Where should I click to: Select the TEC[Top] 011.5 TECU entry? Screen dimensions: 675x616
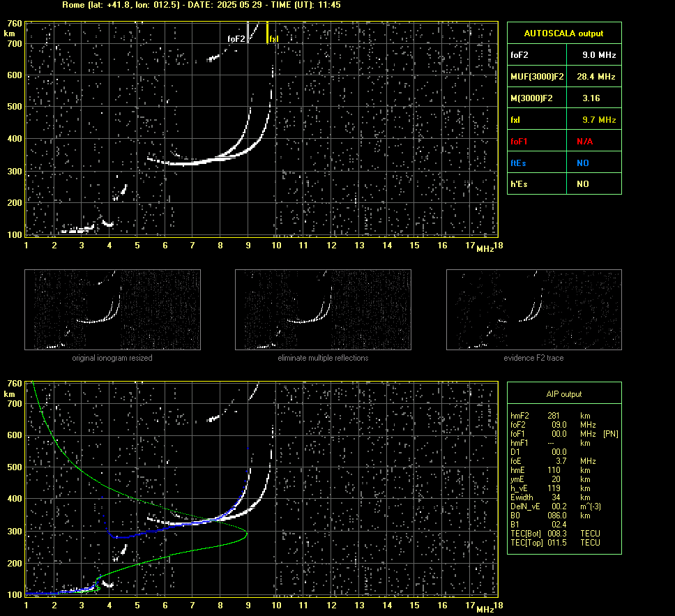pyautogui.click(x=555, y=543)
